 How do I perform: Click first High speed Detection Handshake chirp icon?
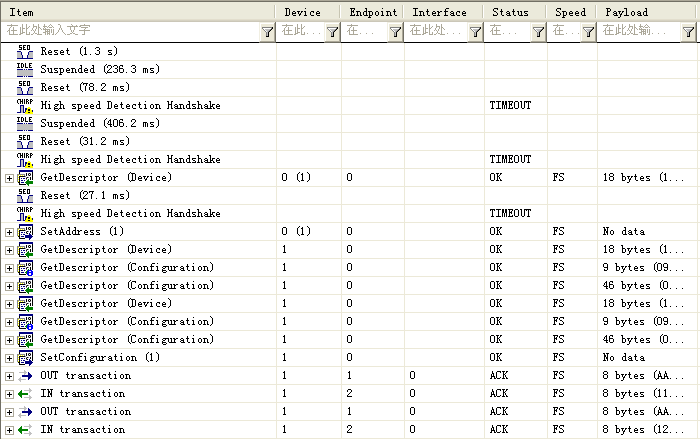[x=26, y=105]
